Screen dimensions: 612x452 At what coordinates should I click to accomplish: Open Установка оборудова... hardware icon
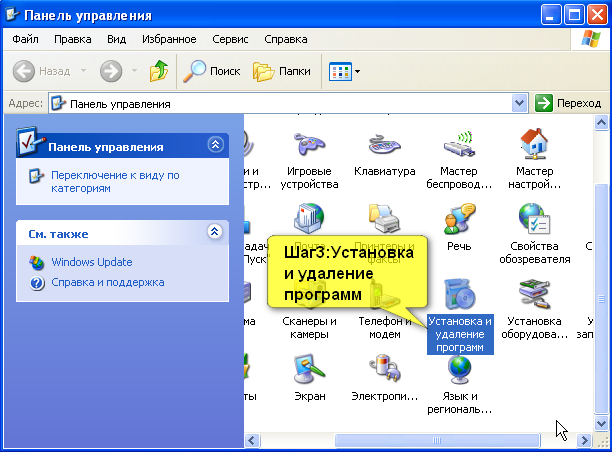click(534, 294)
